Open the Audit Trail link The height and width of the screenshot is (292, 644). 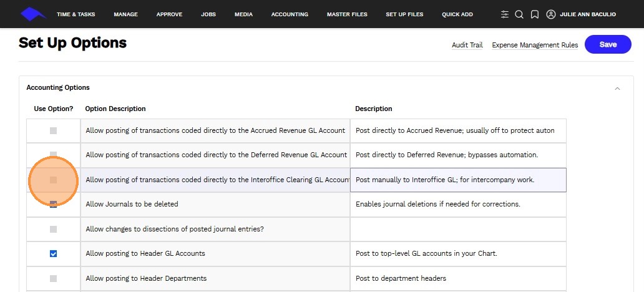coord(467,45)
